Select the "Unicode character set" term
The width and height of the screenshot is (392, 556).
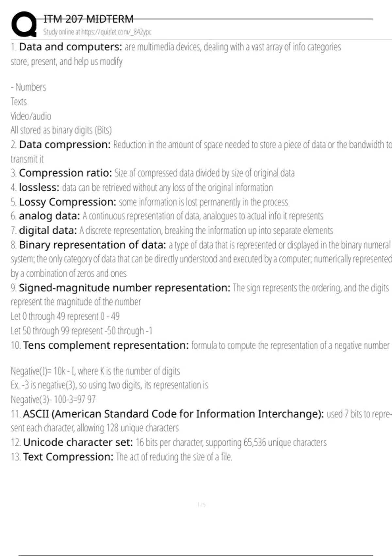coord(78,443)
